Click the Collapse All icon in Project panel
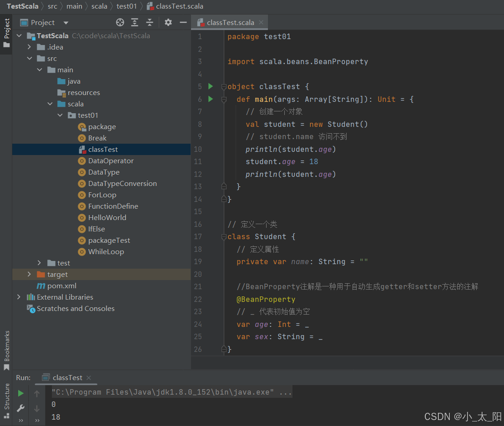The image size is (504, 426). click(x=150, y=22)
